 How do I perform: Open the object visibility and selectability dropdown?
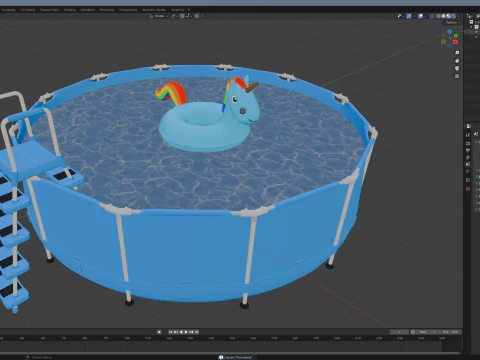click(x=400, y=16)
